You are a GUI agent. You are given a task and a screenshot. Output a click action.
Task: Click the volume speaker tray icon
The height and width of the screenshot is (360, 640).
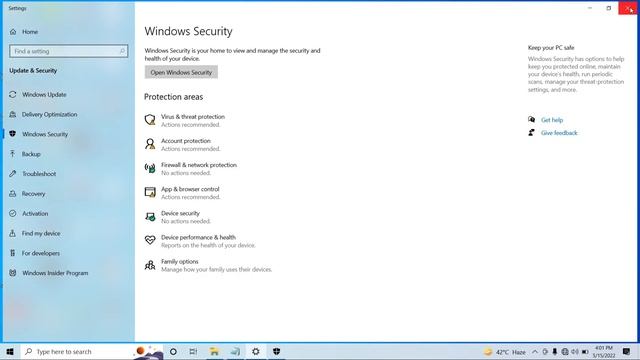point(575,351)
